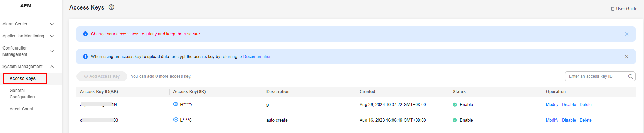Screen dimensions: 644x133
Task: Open Agent Count menu item
Action: tap(21, 109)
